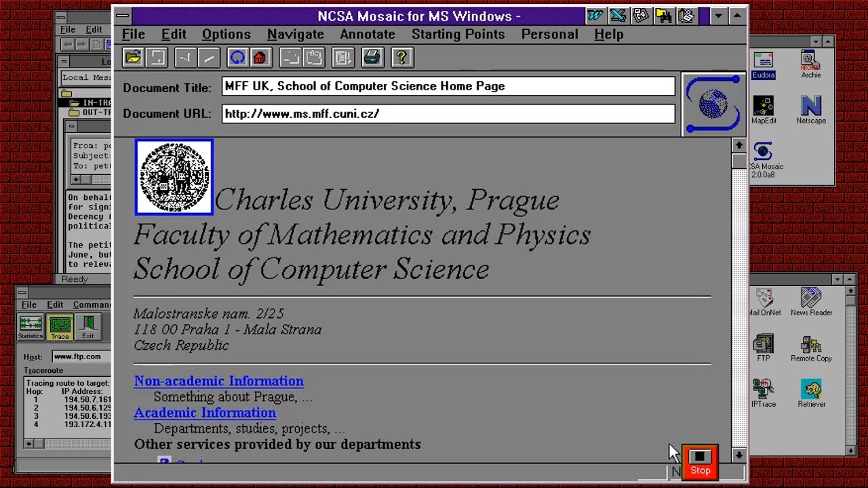Open the Mosaic Help menu
868x488 pixels.
(x=609, y=34)
